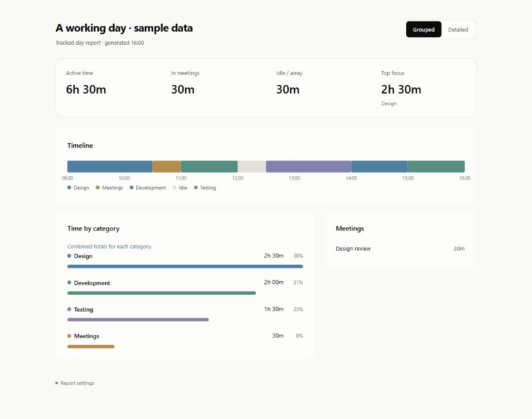Click the Design category progress bar
The height and width of the screenshot is (419, 532).
pyautogui.click(x=185, y=266)
